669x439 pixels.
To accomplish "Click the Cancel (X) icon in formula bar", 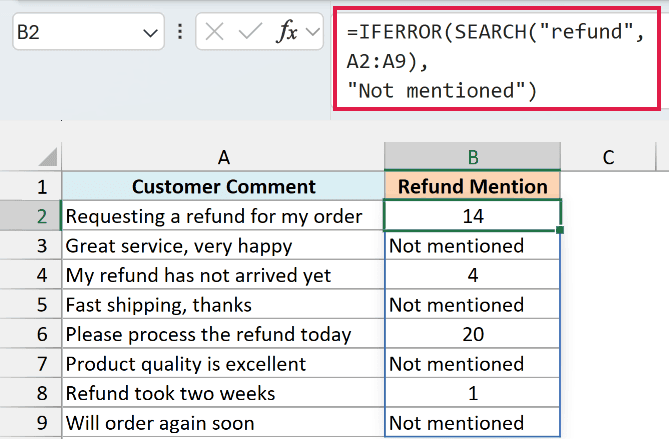I will tap(214, 32).
